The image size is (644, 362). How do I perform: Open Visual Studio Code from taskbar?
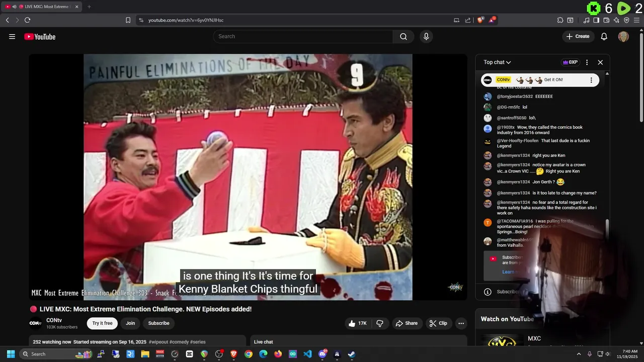307,354
